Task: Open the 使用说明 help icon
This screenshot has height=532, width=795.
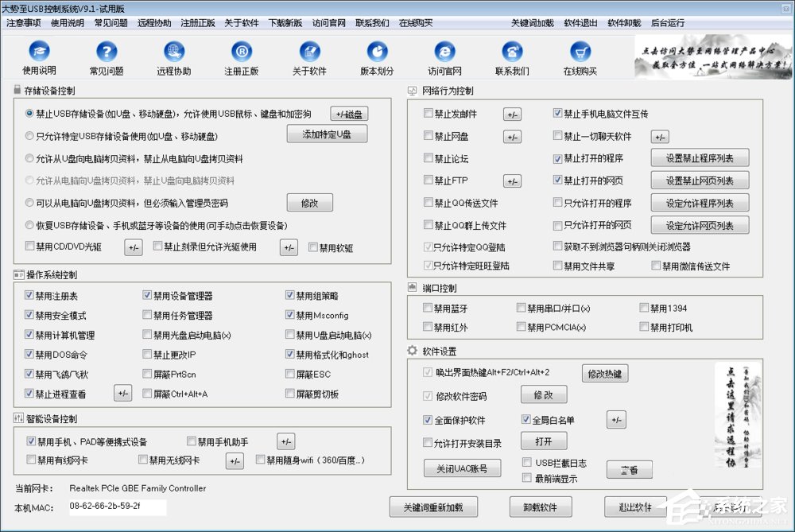Action: click(38, 57)
